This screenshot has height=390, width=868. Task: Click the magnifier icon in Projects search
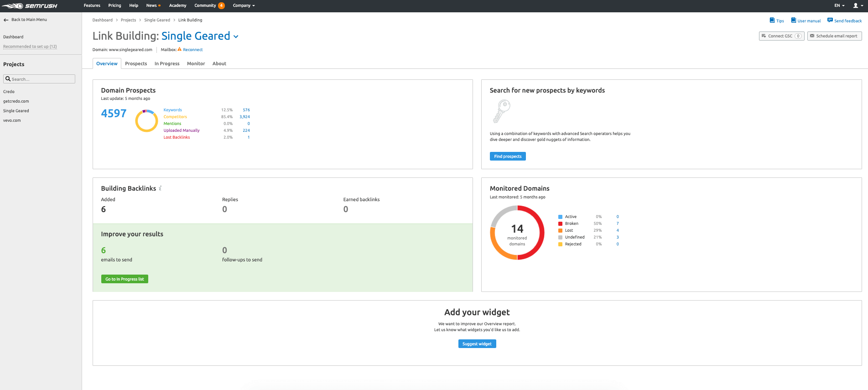[x=8, y=79]
